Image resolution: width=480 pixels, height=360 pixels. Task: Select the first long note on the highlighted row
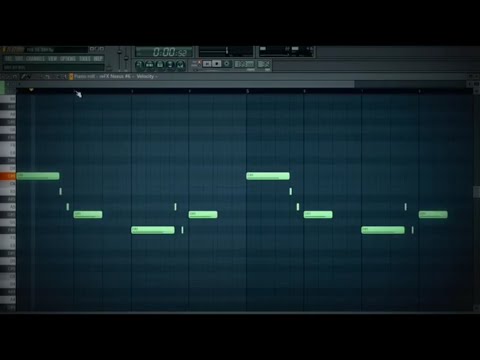pos(38,176)
